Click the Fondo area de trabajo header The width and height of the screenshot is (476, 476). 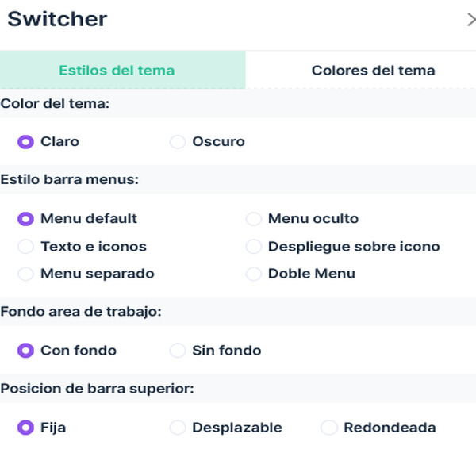81,312
